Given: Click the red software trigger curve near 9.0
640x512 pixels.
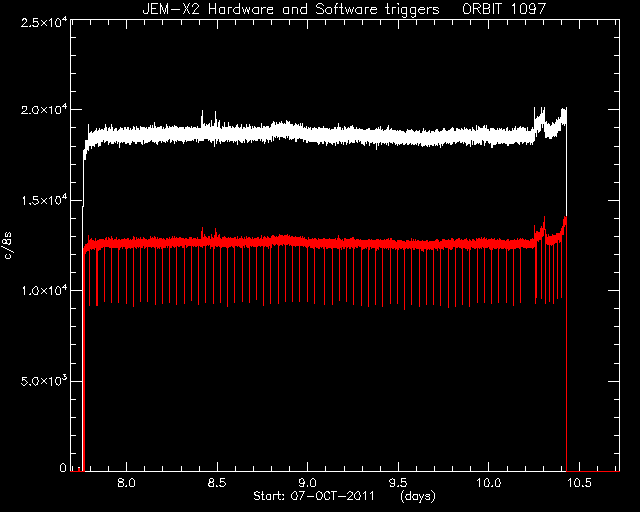Looking at the screenshot, I should click(307, 243).
